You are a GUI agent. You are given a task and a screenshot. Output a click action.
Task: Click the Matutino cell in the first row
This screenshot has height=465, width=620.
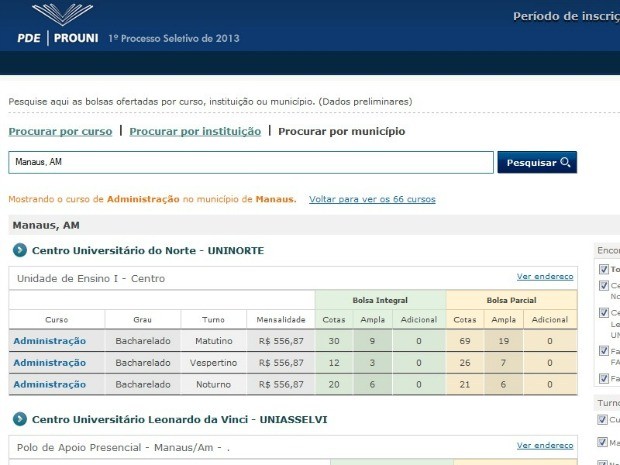click(214, 341)
